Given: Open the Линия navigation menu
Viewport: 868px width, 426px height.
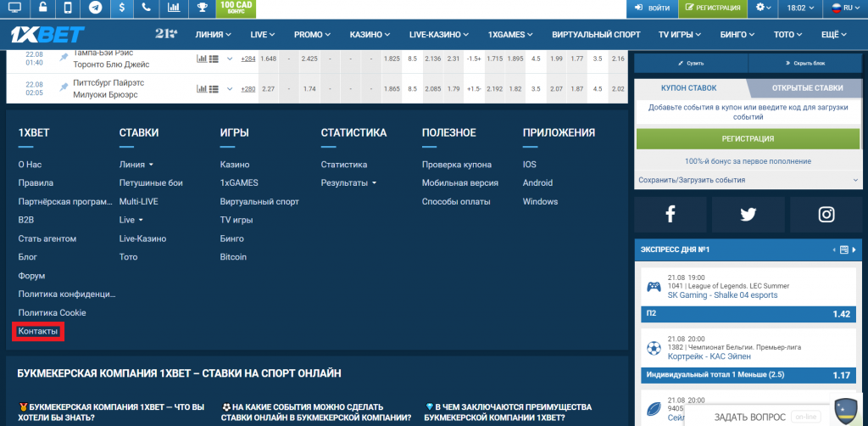Looking at the screenshot, I should click(213, 34).
